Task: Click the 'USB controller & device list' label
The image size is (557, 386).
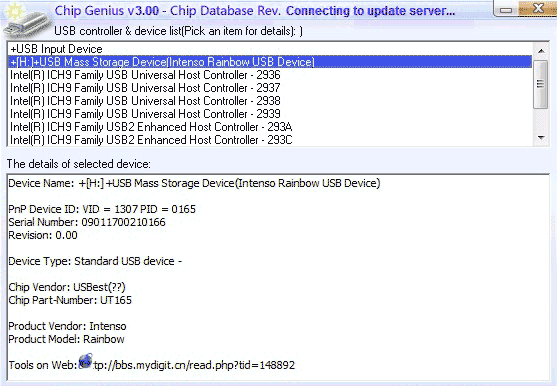Action: point(178,31)
